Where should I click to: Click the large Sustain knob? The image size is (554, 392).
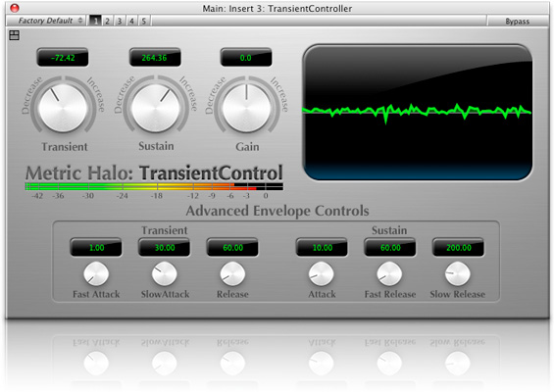tap(156, 108)
